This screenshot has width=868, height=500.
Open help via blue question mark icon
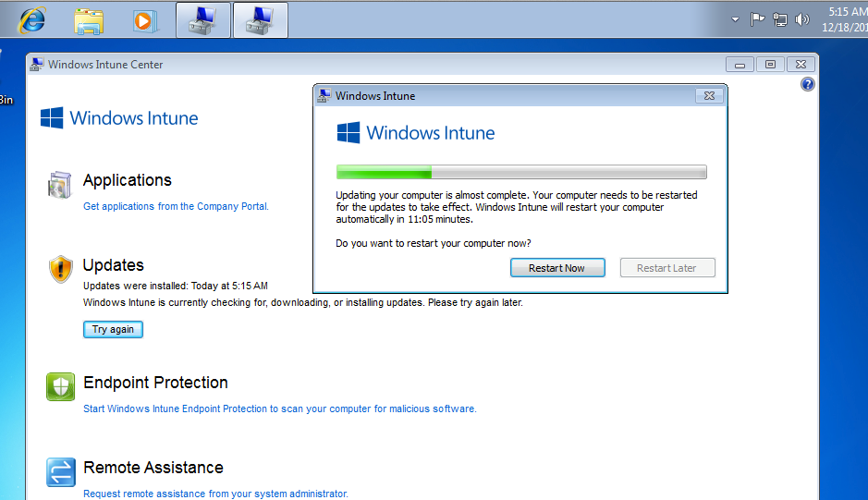[808, 84]
